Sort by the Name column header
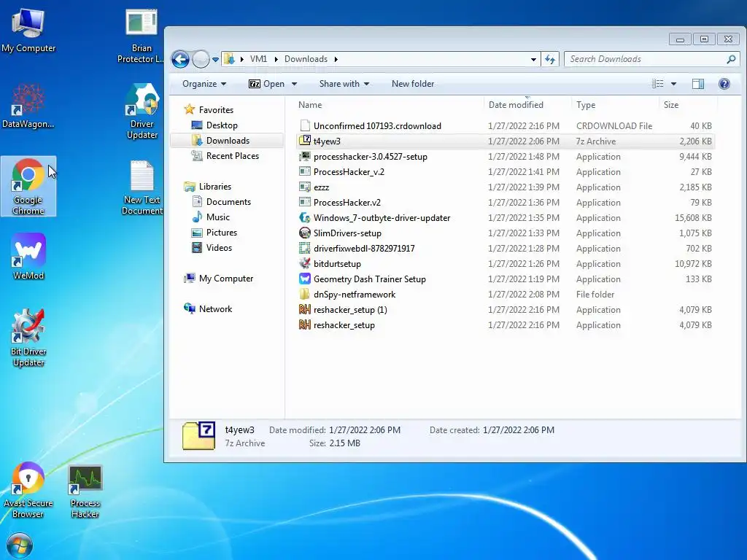 [x=309, y=105]
